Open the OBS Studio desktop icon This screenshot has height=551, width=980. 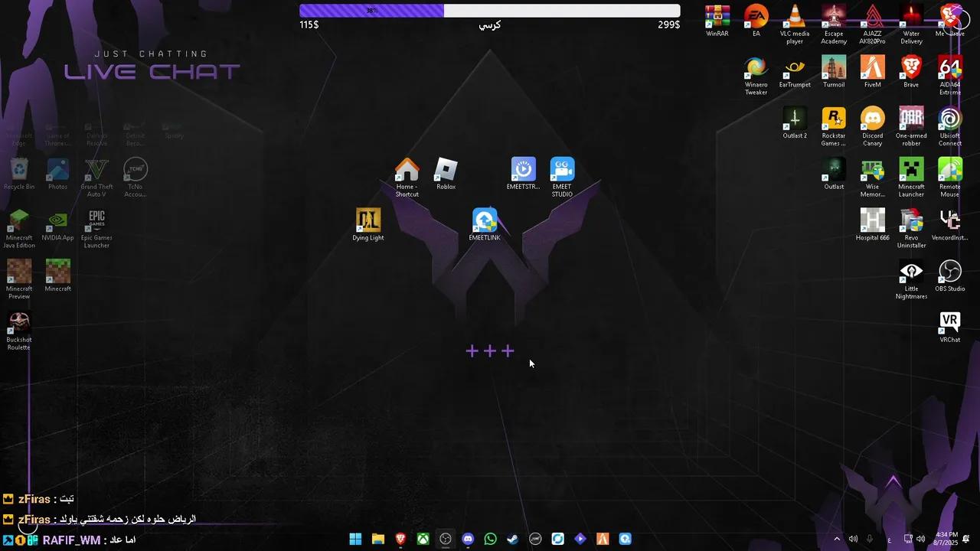pos(950,275)
